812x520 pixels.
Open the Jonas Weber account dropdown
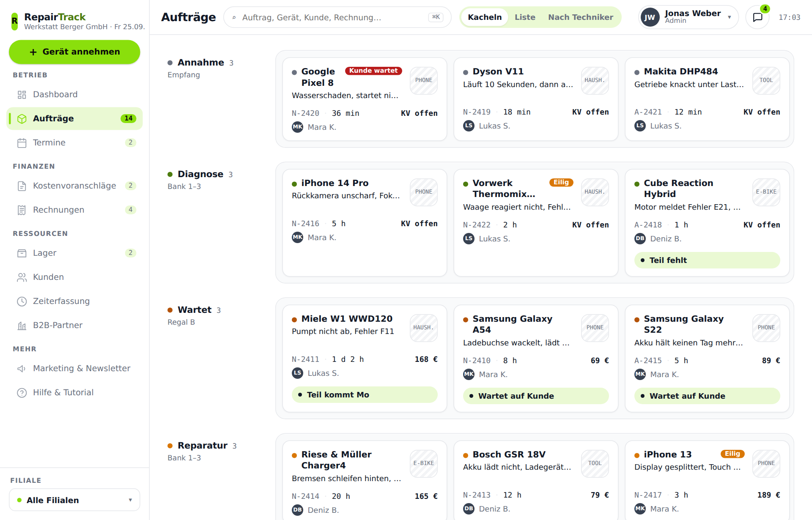coord(688,17)
